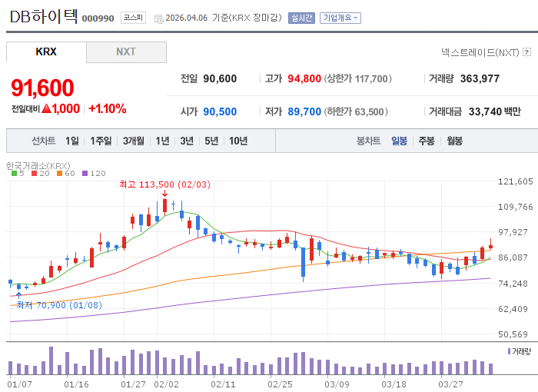The image size is (538, 392).
Task: Click the 넥스트레이드(NXT) link
Action: [480, 52]
